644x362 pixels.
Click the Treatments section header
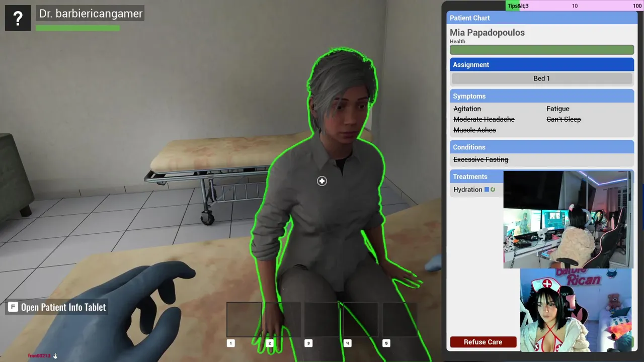[476, 176]
